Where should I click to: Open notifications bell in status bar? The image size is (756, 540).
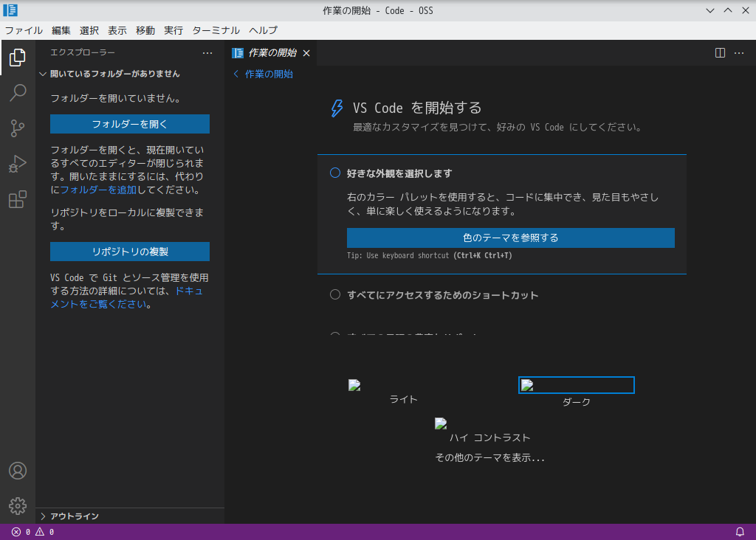[x=740, y=532]
